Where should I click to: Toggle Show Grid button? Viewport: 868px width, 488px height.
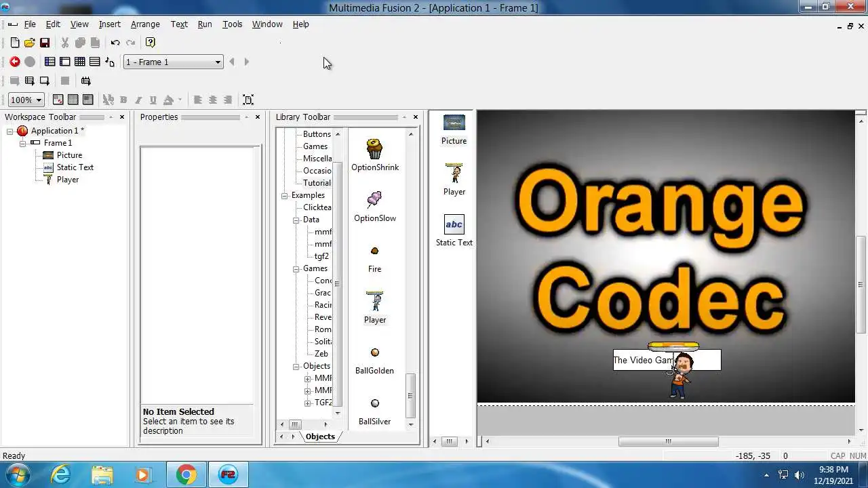pos(73,100)
